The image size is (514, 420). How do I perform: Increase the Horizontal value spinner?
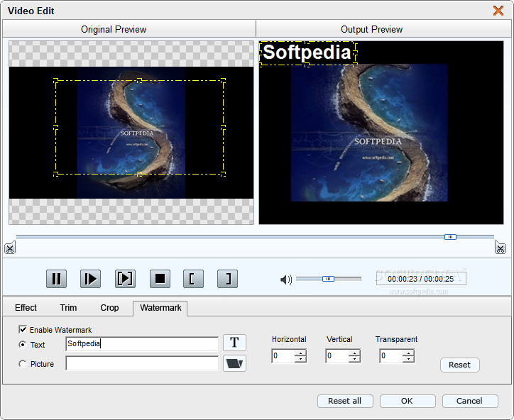click(300, 353)
